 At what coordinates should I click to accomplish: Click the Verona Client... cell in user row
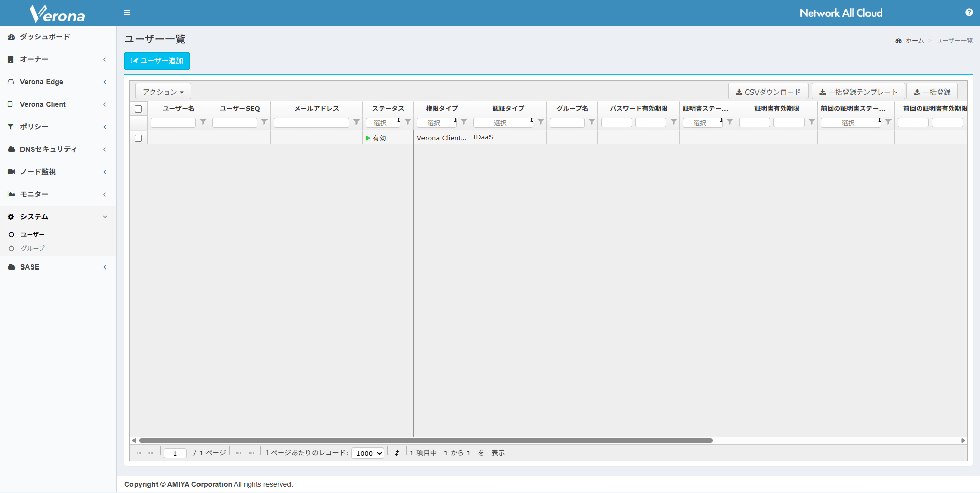(442, 138)
